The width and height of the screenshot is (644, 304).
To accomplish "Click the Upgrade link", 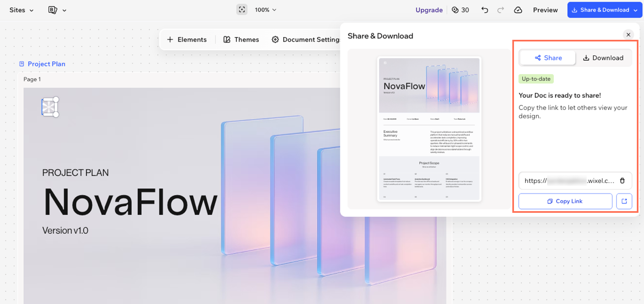I will pyautogui.click(x=429, y=10).
